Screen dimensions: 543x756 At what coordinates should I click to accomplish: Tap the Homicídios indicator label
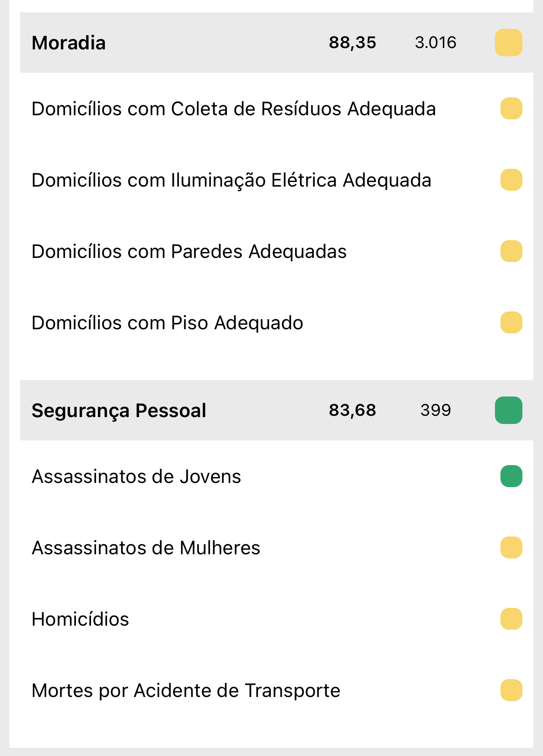(x=80, y=619)
